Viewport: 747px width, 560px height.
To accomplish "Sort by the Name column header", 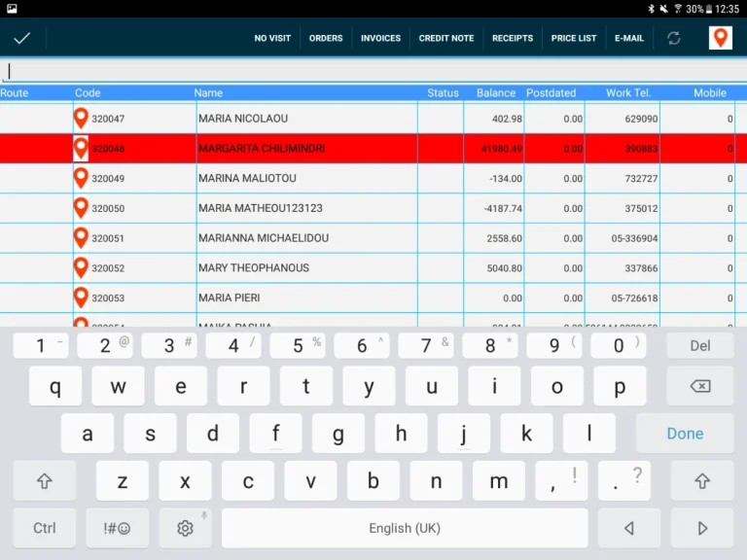I will (x=208, y=93).
